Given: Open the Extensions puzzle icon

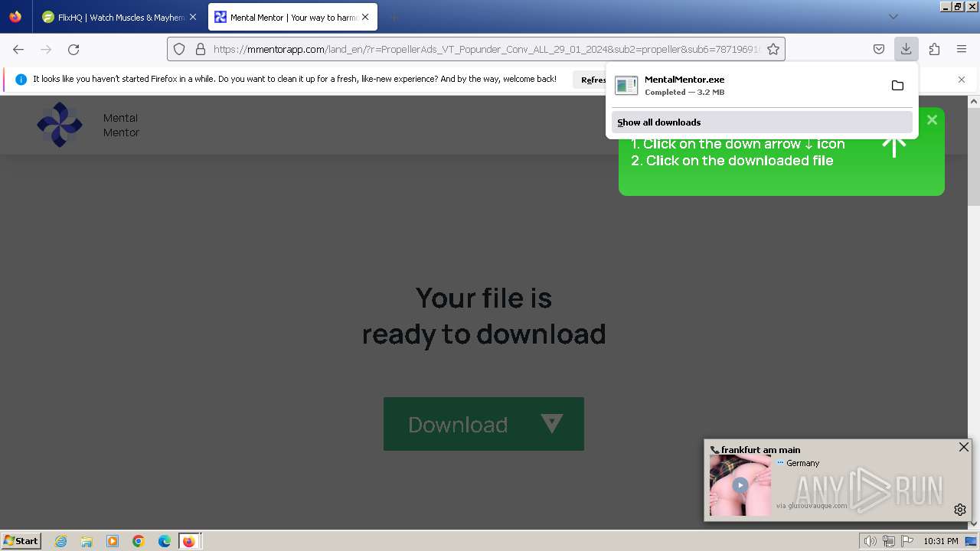Looking at the screenshot, I should [x=934, y=49].
